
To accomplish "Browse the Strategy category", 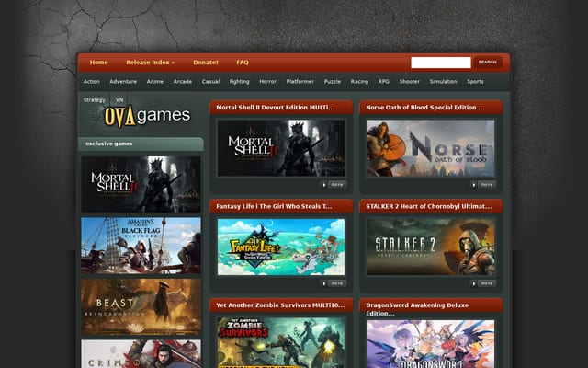I will click(x=94, y=100).
